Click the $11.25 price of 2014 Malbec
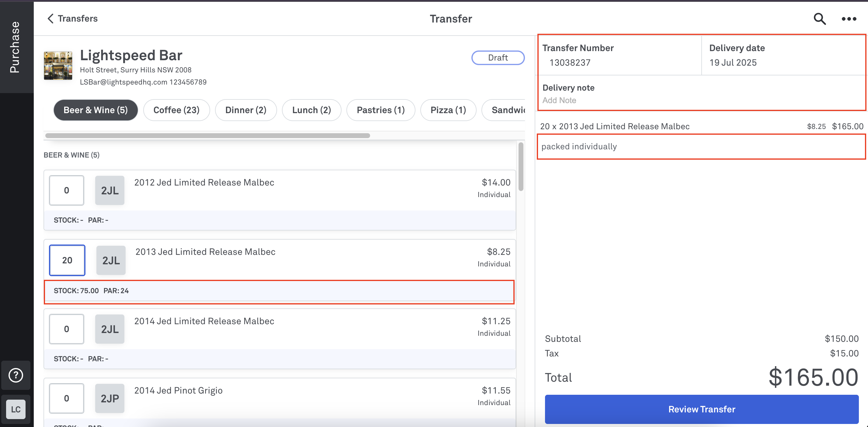The width and height of the screenshot is (868, 427). coord(496,321)
